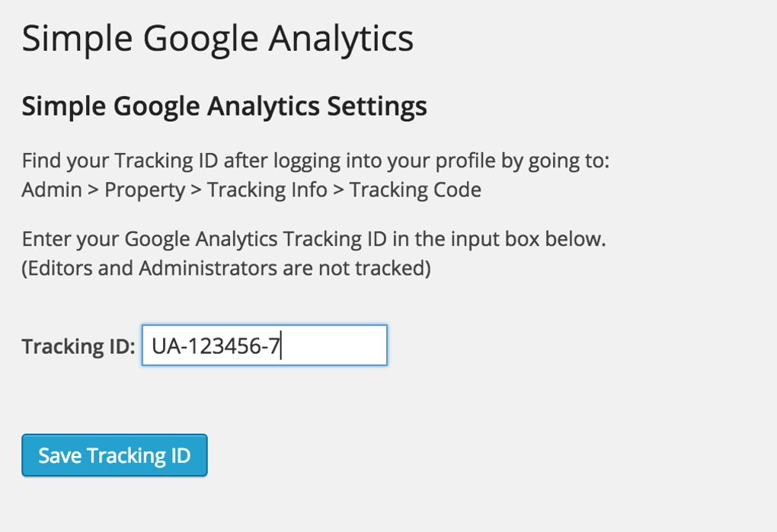This screenshot has width=777, height=532.
Task: Click the bold "Tracking ID:" field label
Action: (78, 346)
